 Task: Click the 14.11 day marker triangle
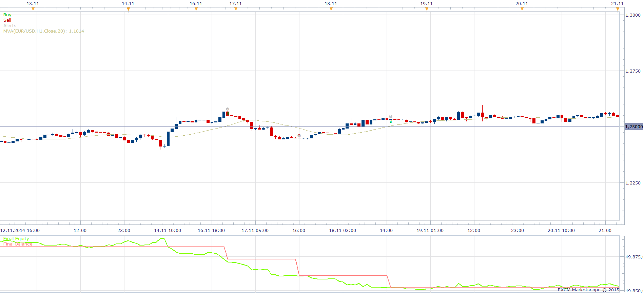coord(128,9)
